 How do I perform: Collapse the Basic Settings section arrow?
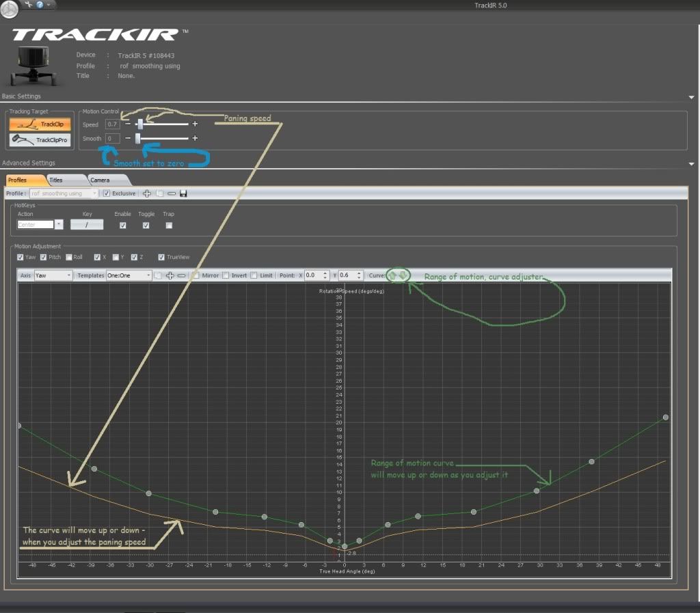click(691, 97)
